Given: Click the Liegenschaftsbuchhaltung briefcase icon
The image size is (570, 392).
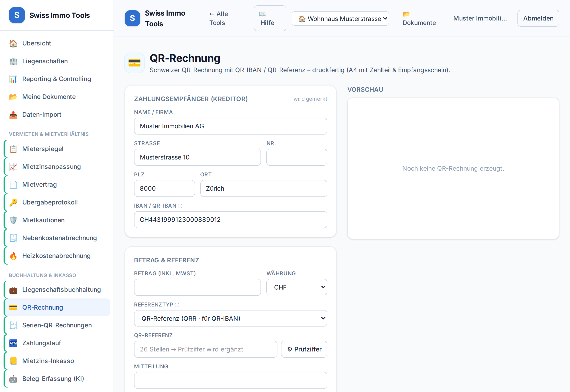Looking at the screenshot, I should 13,290.
